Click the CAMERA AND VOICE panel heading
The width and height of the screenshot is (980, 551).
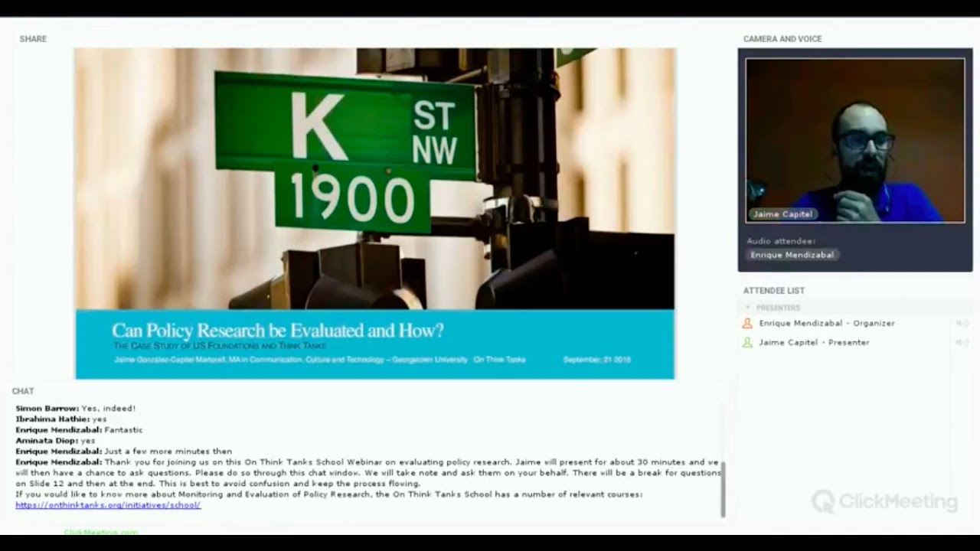[782, 39]
